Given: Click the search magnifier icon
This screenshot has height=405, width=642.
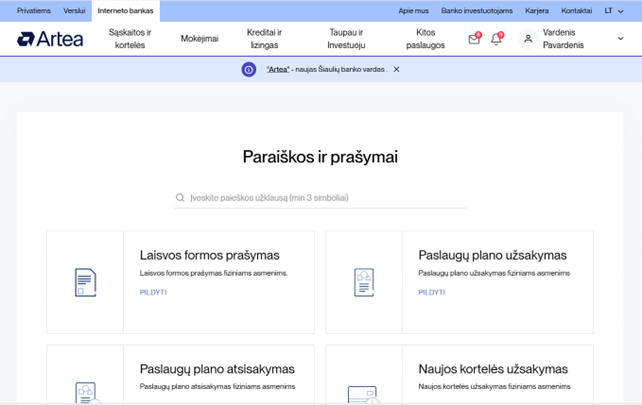Looking at the screenshot, I should [x=180, y=198].
